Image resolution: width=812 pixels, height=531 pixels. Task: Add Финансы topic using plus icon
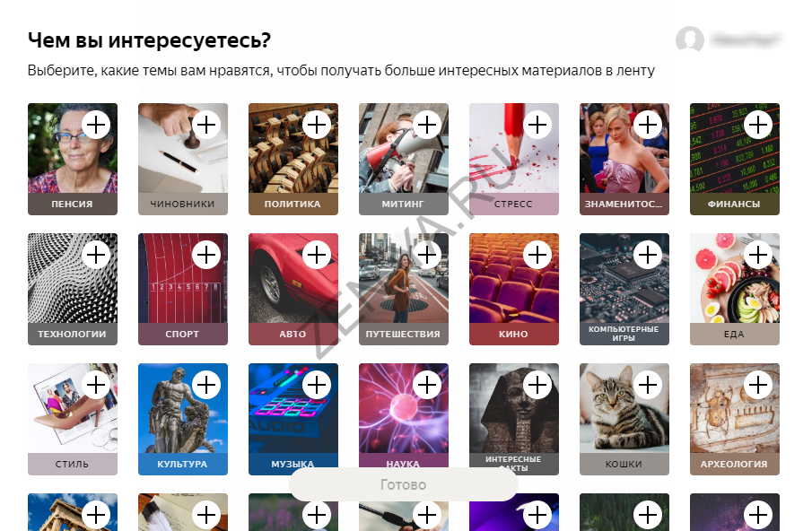click(758, 125)
